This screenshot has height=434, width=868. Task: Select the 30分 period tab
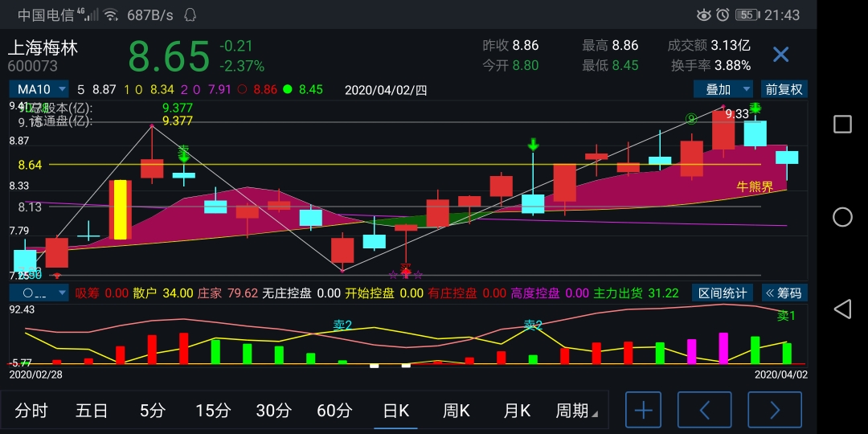[273, 410]
